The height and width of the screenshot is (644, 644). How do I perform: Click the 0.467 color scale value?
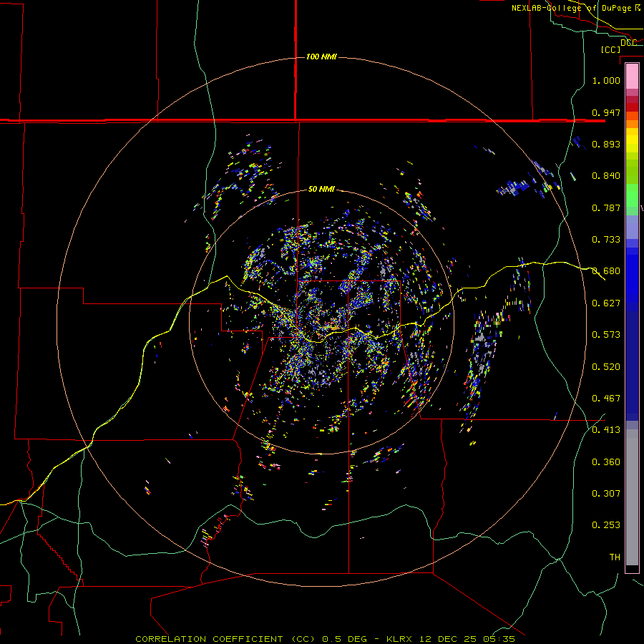coord(606,399)
